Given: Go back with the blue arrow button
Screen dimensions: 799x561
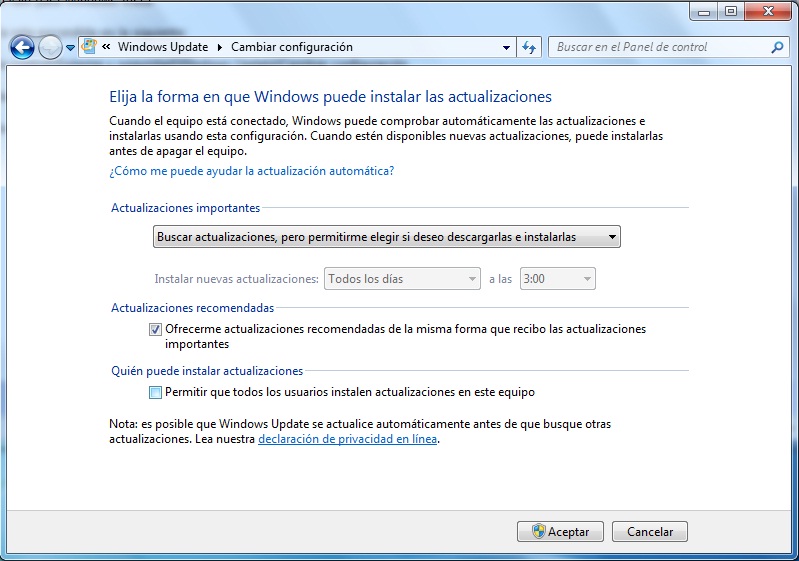Looking at the screenshot, I should [22, 48].
